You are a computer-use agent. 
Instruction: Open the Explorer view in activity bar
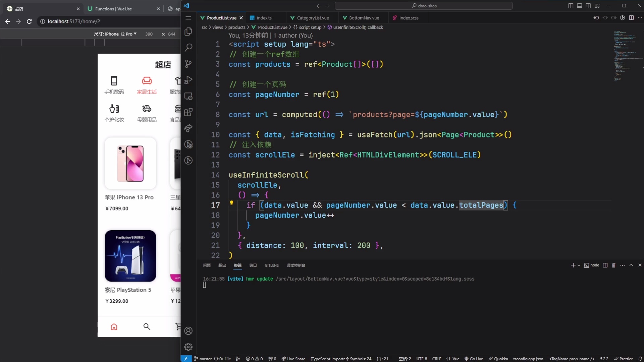click(189, 32)
